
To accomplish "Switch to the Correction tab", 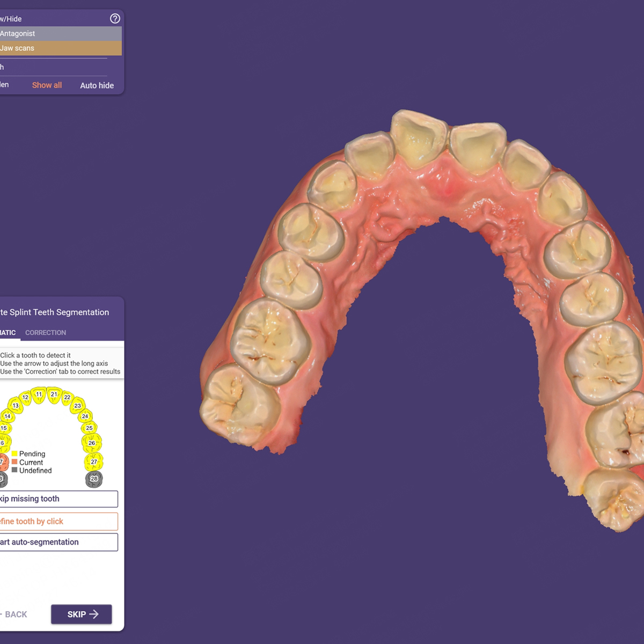I will [x=46, y=333].
